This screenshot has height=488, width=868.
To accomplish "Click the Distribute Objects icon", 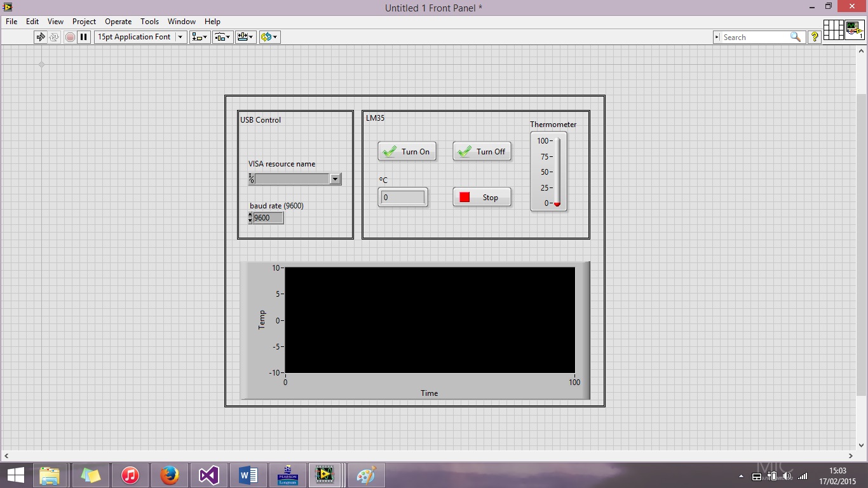I will pyautogui.click(x=222, y=37).
